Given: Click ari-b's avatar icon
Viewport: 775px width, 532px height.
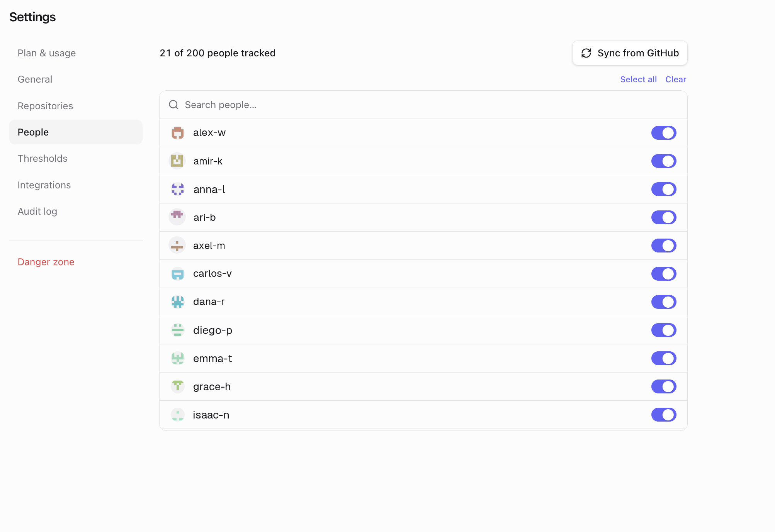Looking at the screenshot, I should click(x=177, y=217).
